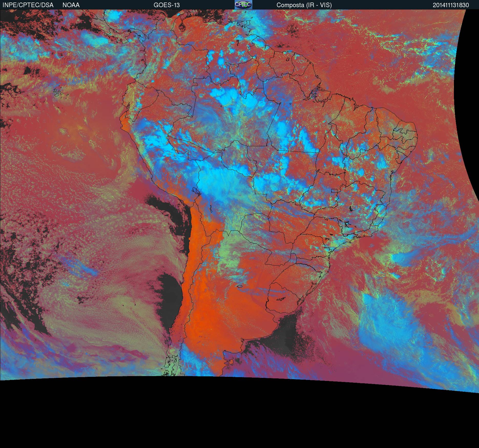
Task: Click the 201411131830 timestamp
Action: click(x=451, y=5)
